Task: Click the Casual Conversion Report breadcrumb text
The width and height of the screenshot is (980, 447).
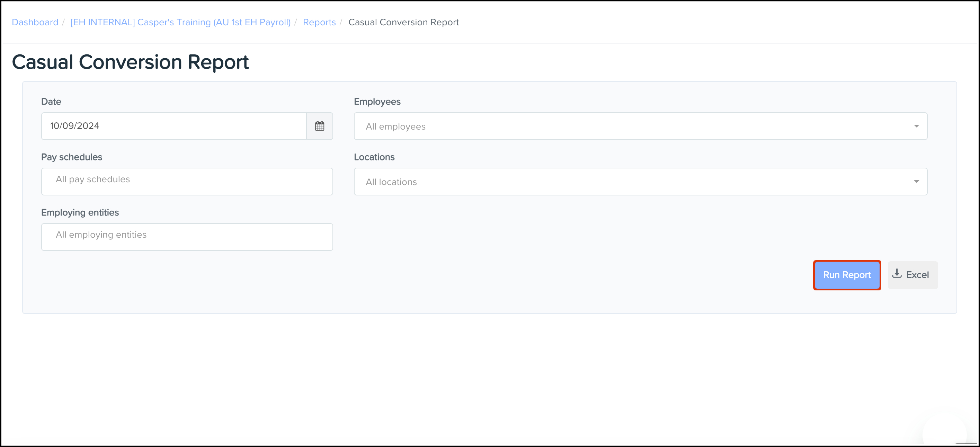Action: tap(403, 22)
